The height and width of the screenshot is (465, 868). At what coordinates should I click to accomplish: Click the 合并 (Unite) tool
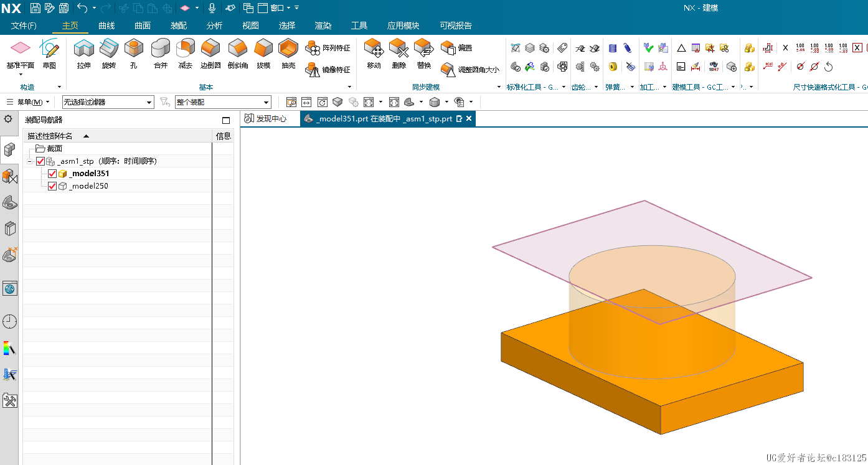(161, 54)
